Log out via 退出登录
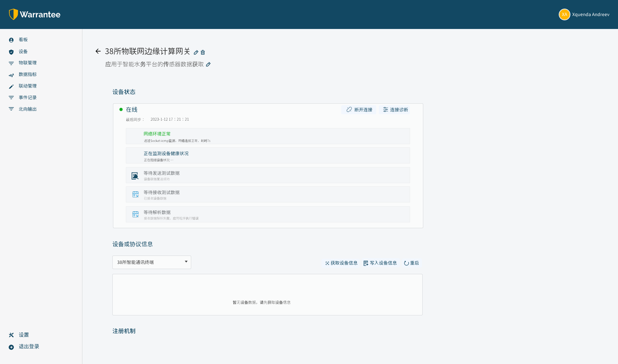Image resolution: width=618 pixels, height=364 pixels. [x=29, y=347]
